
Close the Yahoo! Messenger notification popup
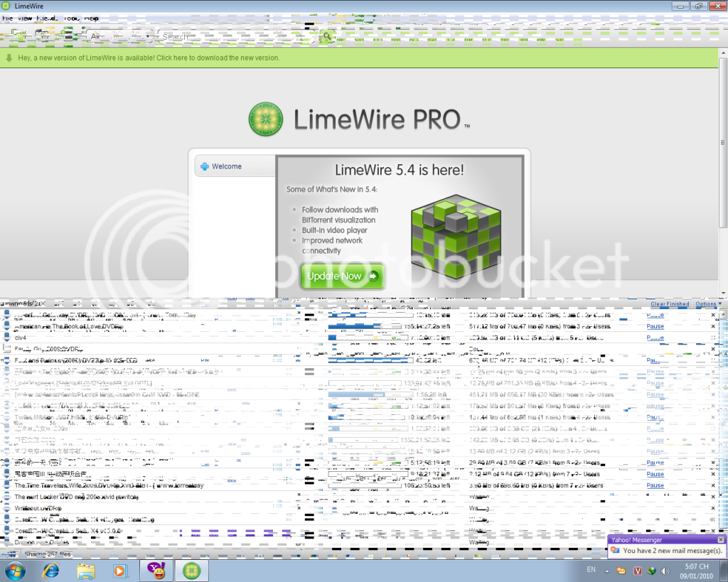721,540
